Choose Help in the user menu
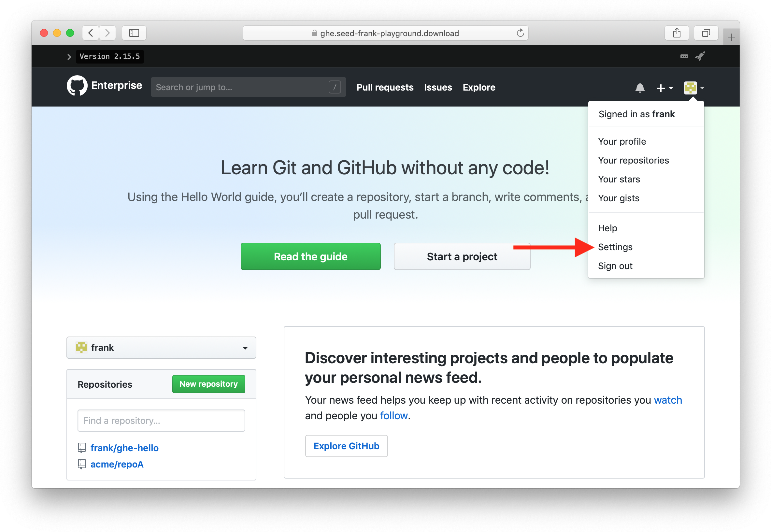The height and width of the screenshot is (532, 771). click(646, 228)
